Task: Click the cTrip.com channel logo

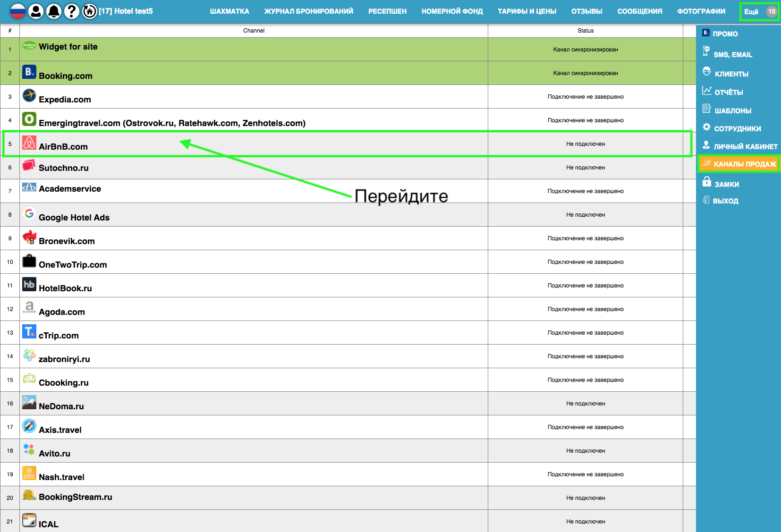Action: [29, 331]
